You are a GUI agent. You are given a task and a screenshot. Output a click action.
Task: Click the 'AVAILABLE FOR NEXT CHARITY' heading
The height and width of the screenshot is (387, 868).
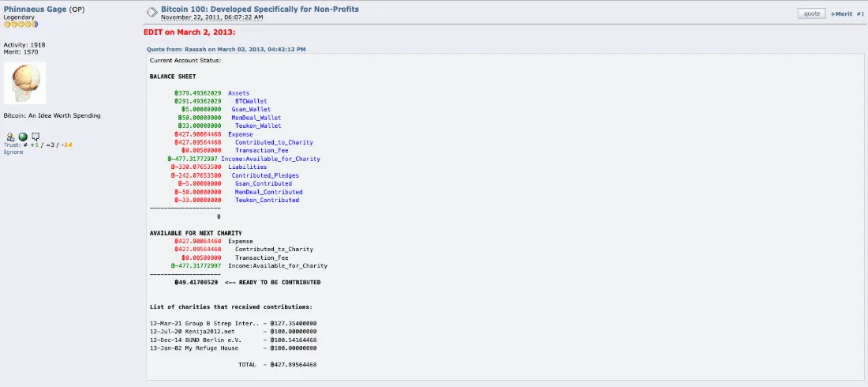(x=196, y=233)
